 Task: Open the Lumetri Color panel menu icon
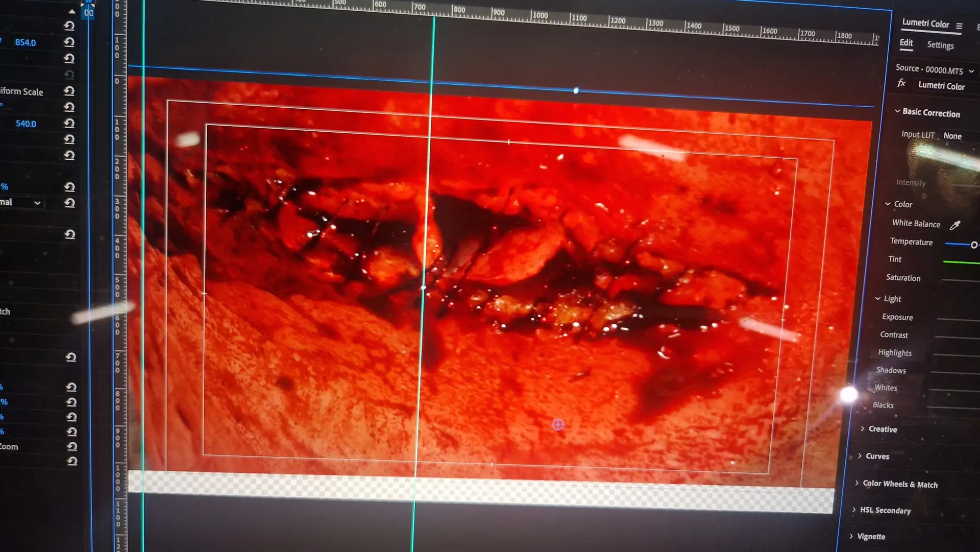(959, 26)
